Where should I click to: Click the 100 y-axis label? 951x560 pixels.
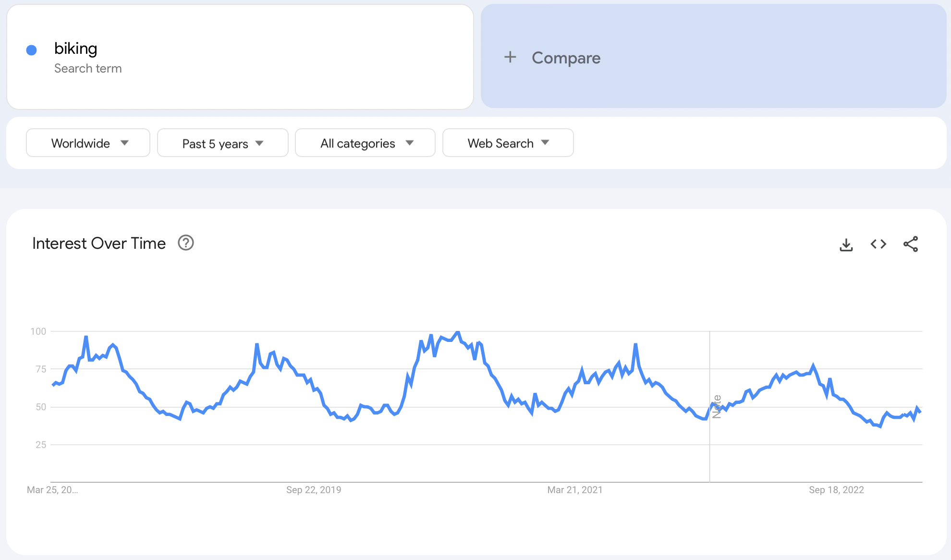38,331
